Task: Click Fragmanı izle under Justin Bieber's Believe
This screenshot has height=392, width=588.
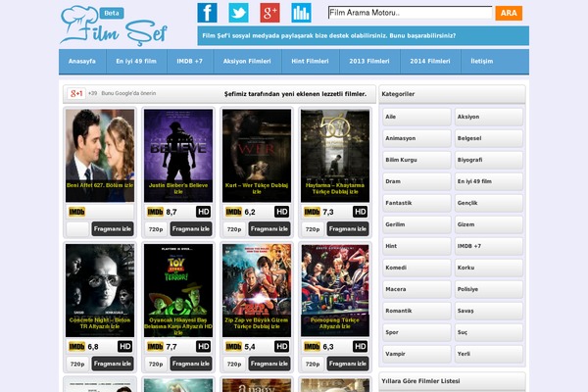Action: pos(191,228)
